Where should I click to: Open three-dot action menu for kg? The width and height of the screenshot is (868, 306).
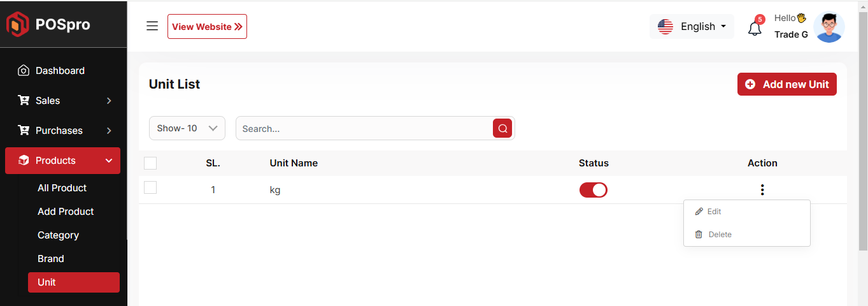pyautogui.click(x=762, y=189)
